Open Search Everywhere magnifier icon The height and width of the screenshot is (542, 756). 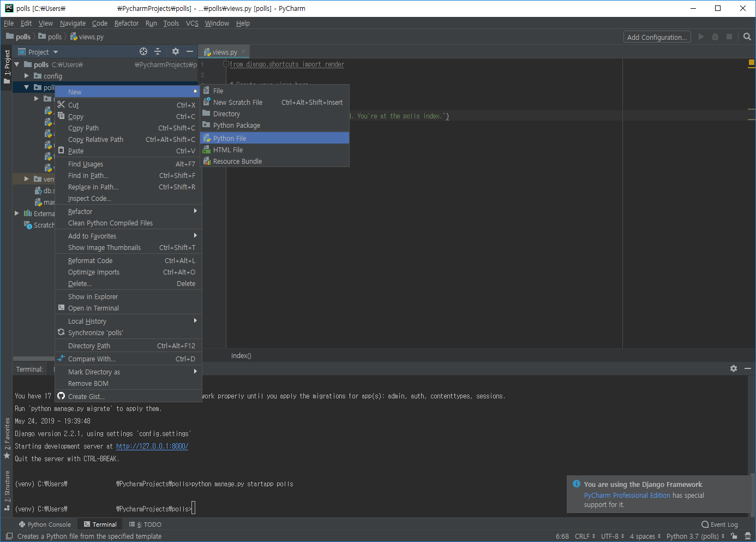pyautogui.click(x=747, y=37)
